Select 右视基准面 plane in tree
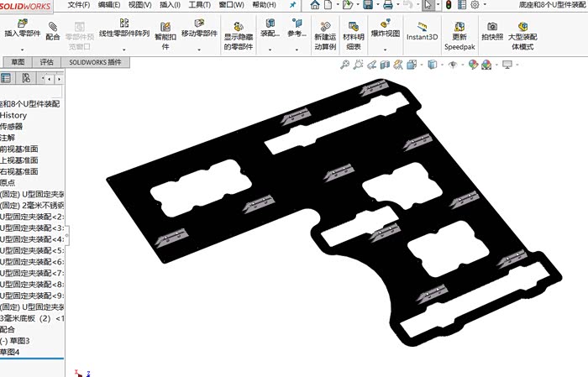The width and height of the screenshot is (588, 377). (x=18, y=171)
